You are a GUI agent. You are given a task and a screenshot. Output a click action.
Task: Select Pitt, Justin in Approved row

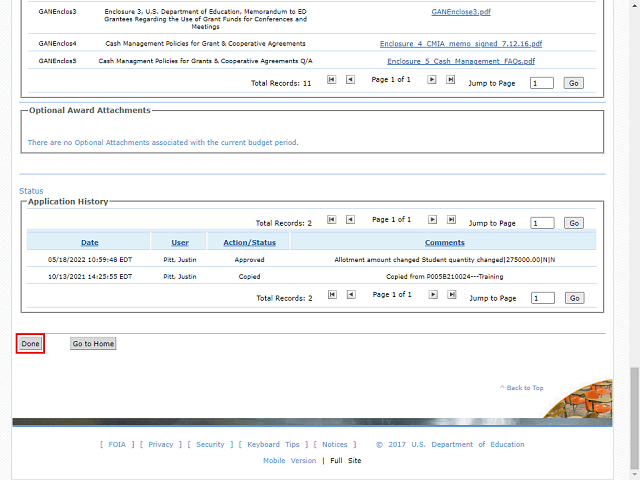(x=180, y=260)
